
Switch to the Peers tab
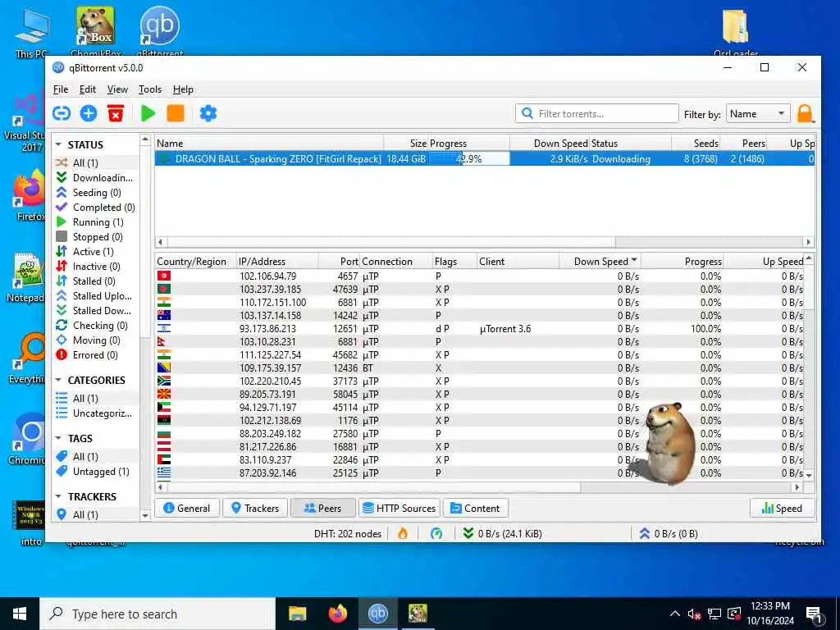[x=323, y=508]
